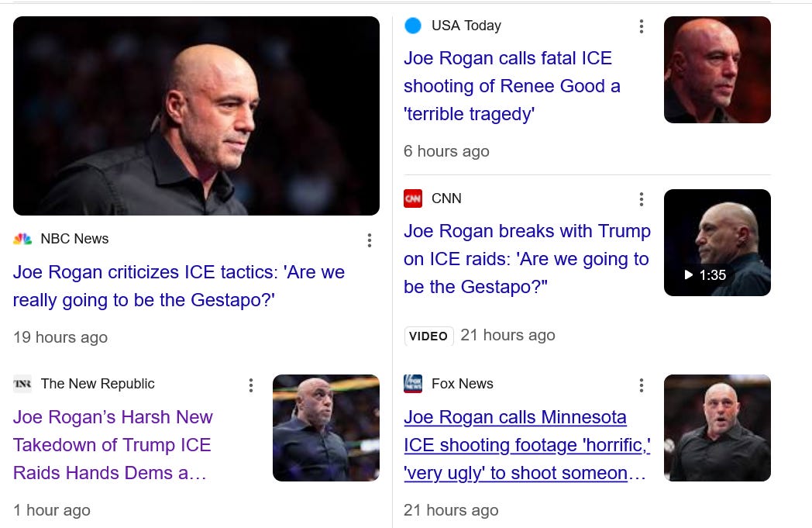Open the NBC News 'Gestapo' headline article
Screen dimensions: 812x528
pyautogui.click(x=179, y=286)
